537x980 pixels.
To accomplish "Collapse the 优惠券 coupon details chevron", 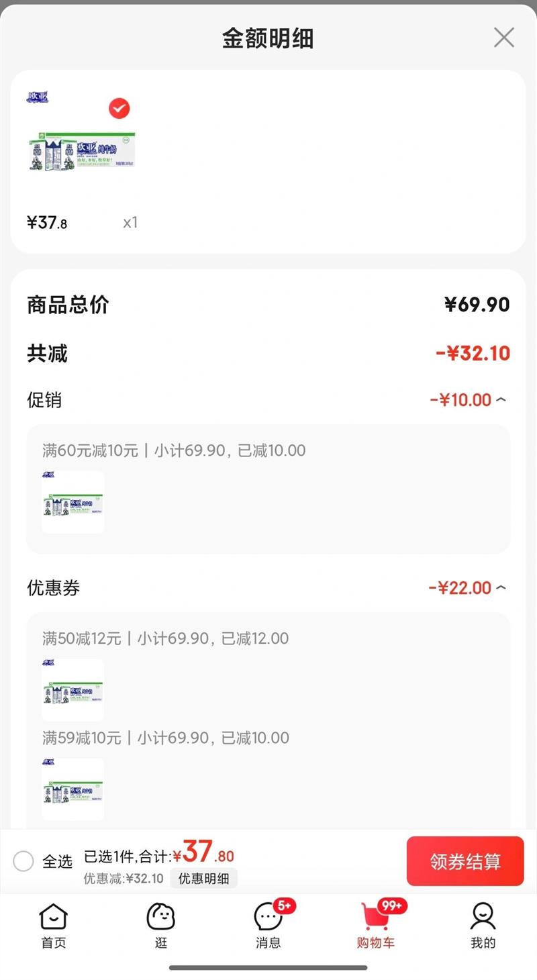I will tap(501, 588).
